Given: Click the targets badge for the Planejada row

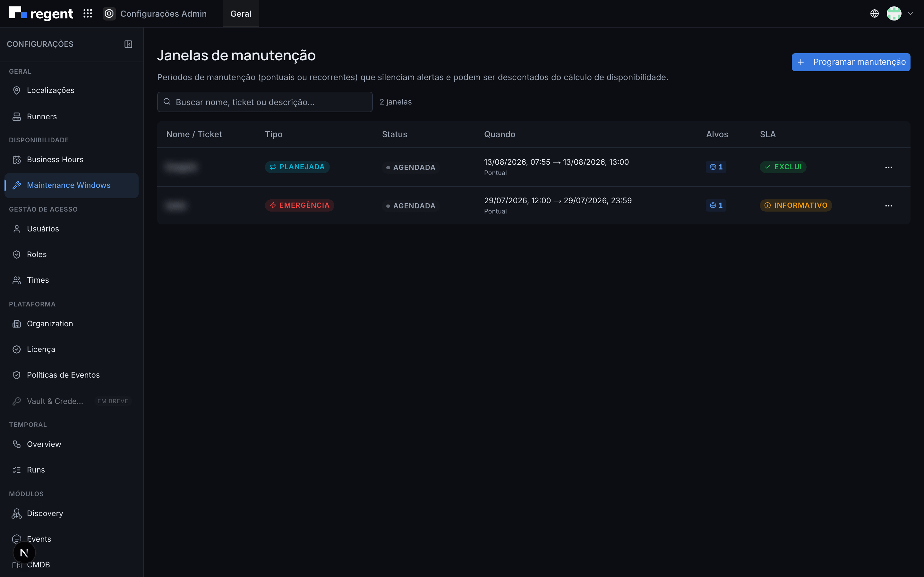Looking at the screenshot, I should (716, 167).
